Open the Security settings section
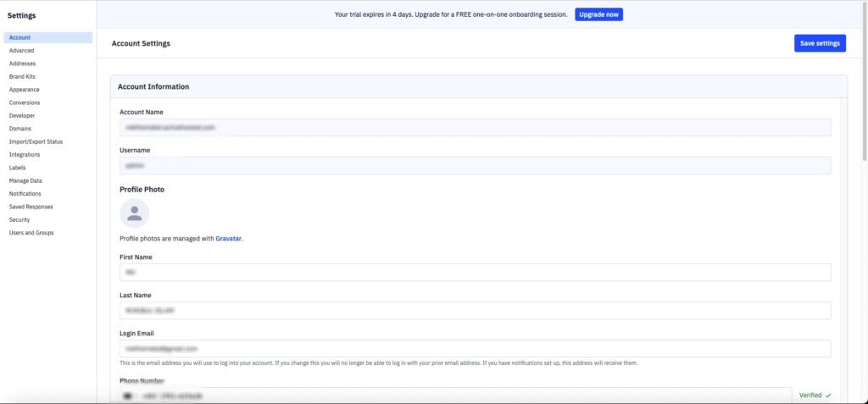The height and width of the screenshot is (404, 868). [19, 219]
